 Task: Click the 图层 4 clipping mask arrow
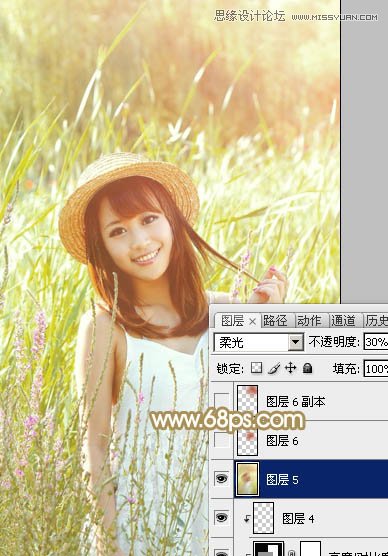pyautogui.click(x=246, y=519)
